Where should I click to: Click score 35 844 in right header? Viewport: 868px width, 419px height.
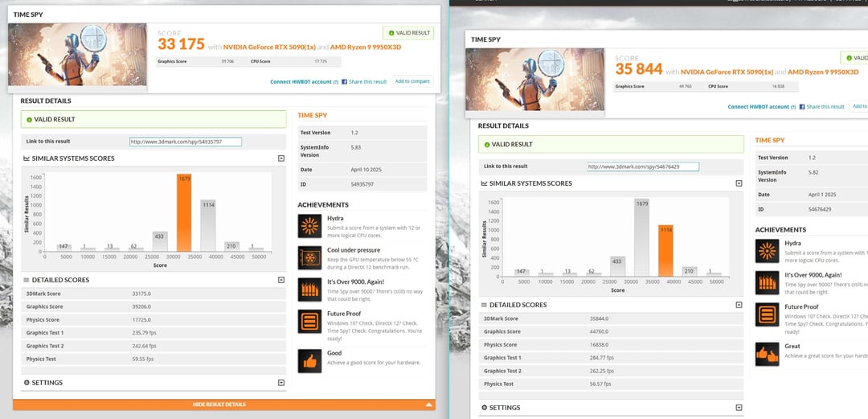(639, 68)
